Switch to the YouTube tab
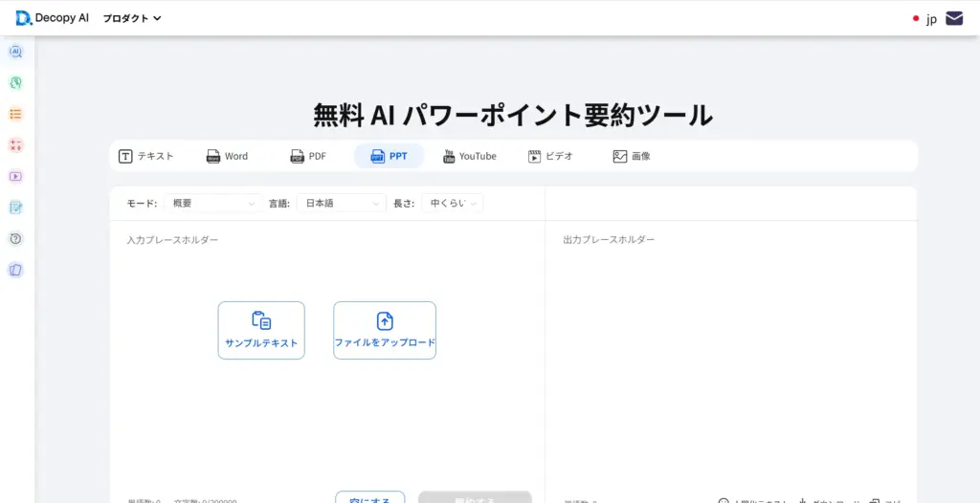Screen dimensions: 980x503 pos(469,156)
